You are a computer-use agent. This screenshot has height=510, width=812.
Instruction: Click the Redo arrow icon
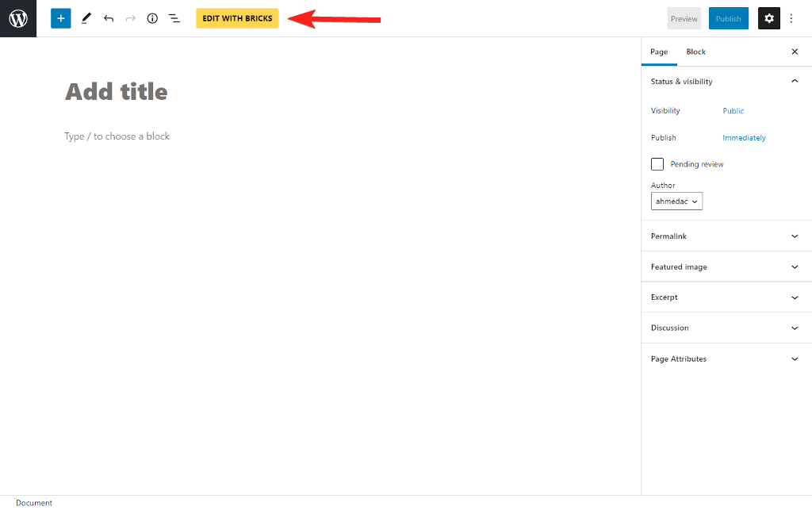point(131,18)
